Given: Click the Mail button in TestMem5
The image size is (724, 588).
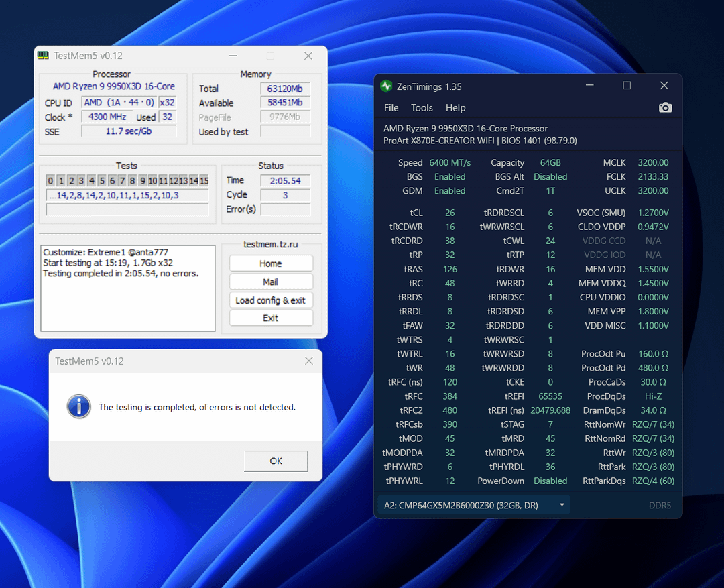Looking at the screenshot, I should 271,282.
